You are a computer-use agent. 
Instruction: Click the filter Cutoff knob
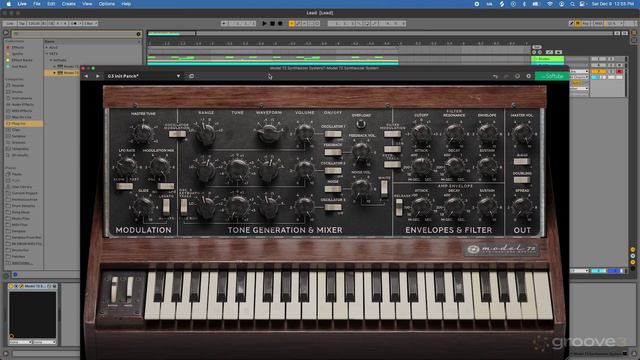421,132
